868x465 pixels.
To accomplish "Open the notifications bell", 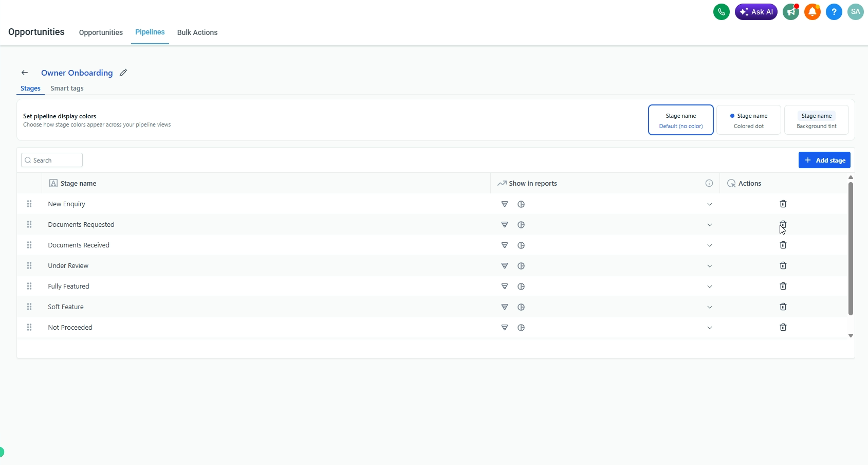I will [812, 12].
